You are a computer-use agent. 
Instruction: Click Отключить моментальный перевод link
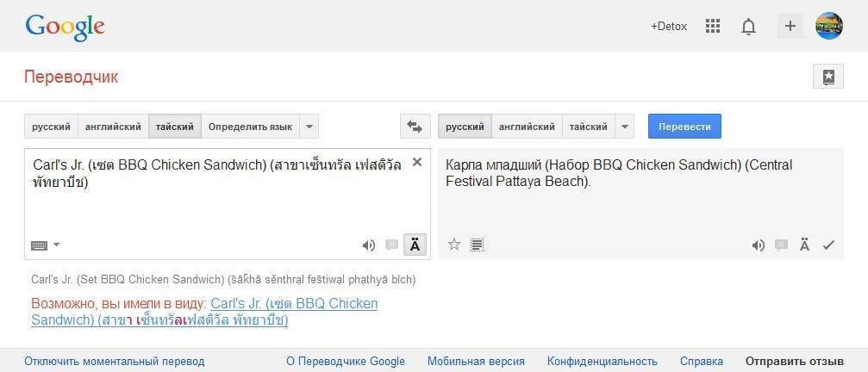coord(115,362)
